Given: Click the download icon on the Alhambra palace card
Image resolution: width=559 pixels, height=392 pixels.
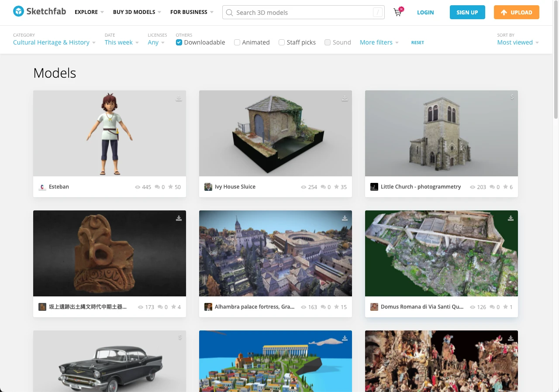Looking at the screenshot, I should tap(345, 218).
